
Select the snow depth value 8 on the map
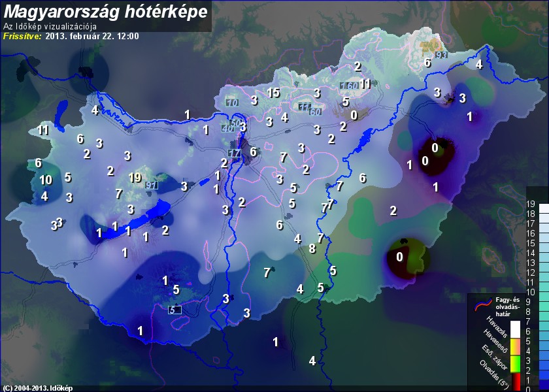[x=312, y=248]
